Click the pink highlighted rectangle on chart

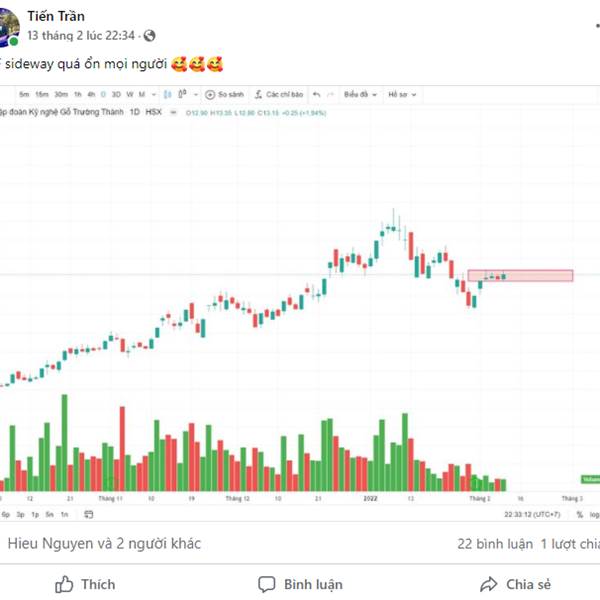pyautogui.click(x=520, y=276)
